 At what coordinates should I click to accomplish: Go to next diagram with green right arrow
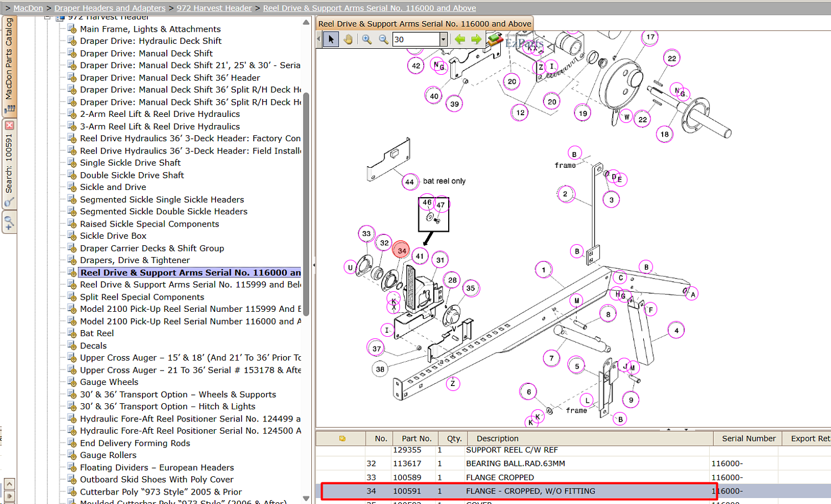pyautogui.click(x=476, y=39)
